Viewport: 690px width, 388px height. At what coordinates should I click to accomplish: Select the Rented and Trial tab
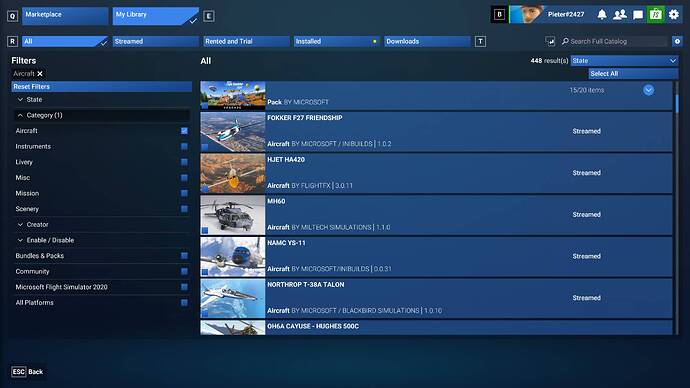point(246,41)
